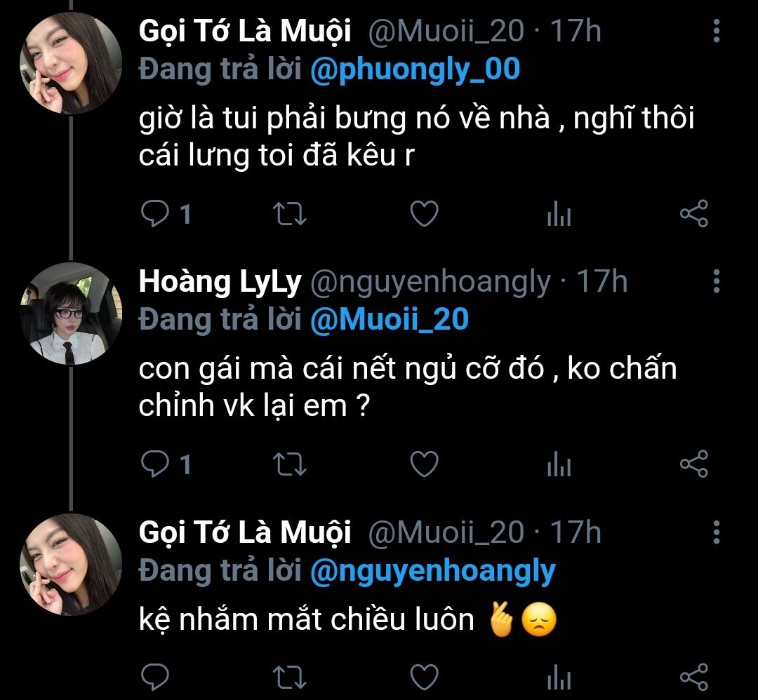
Task: Open Hoàng LyLy's profile picture
Action: tap(71, 314)
